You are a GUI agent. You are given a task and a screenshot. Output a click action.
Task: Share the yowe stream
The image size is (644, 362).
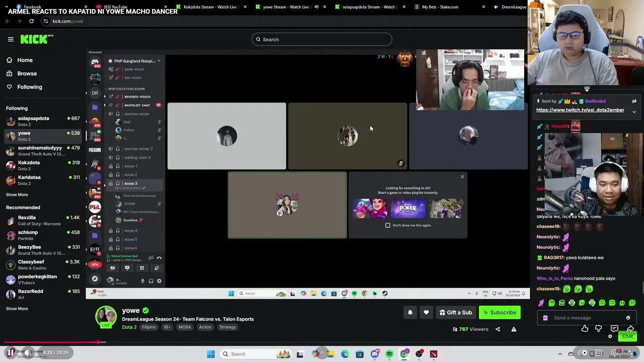[498, 329]
